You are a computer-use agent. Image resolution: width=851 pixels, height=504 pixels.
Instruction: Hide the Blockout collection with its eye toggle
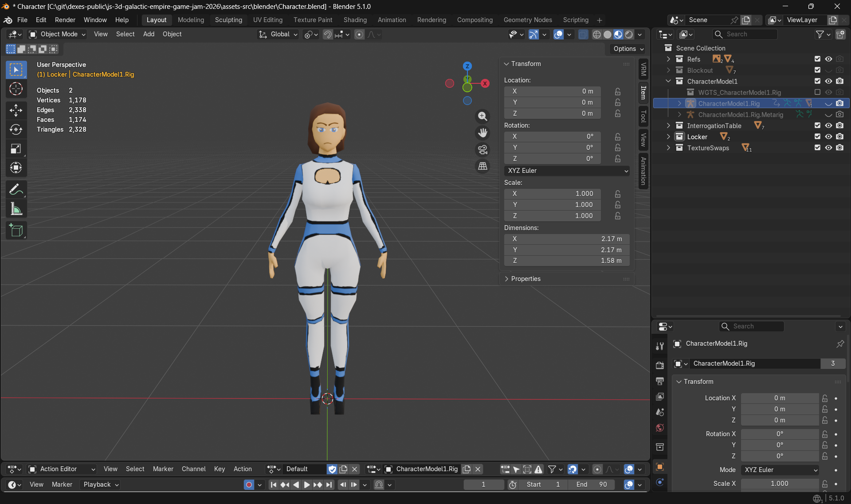coord(829,70)
